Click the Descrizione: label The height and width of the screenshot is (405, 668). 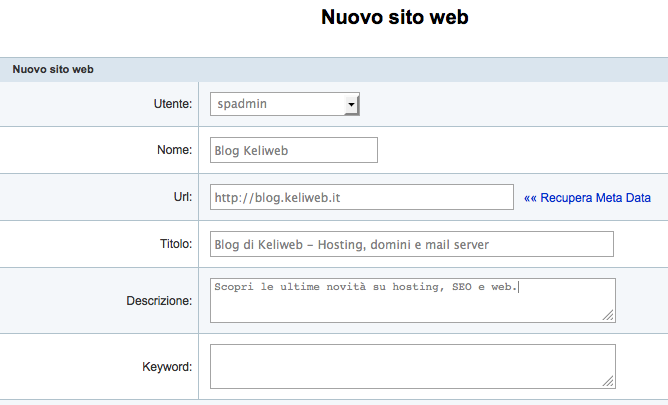(159, 300)
